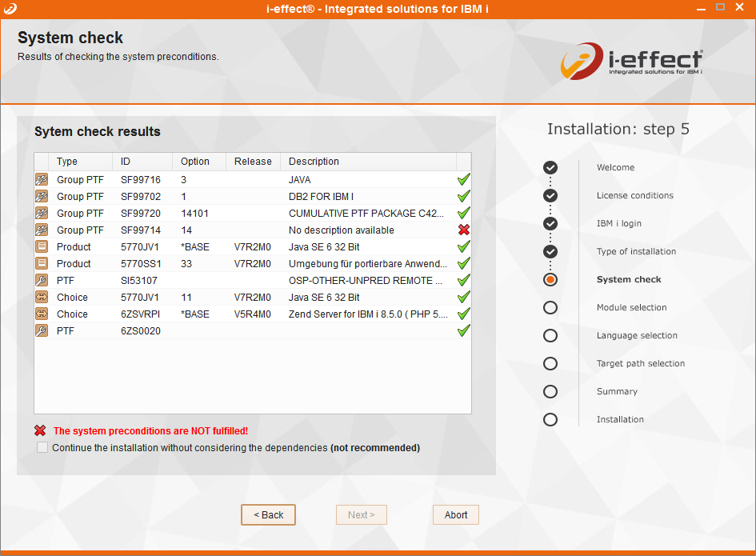
Task: Click the Choice icon for 6ZSVRPI row
Action: coord(42,314)
